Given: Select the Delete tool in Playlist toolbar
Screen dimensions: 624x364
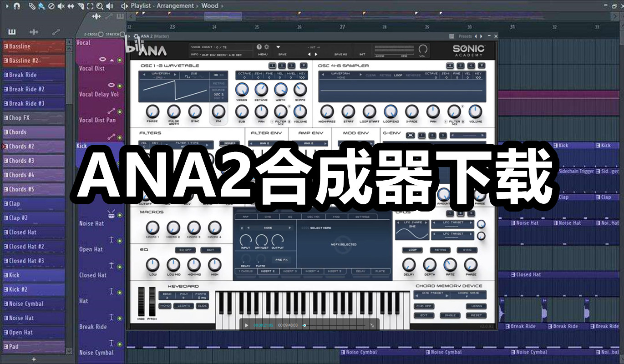Looking at the screenshot, I should pos(51,6).
